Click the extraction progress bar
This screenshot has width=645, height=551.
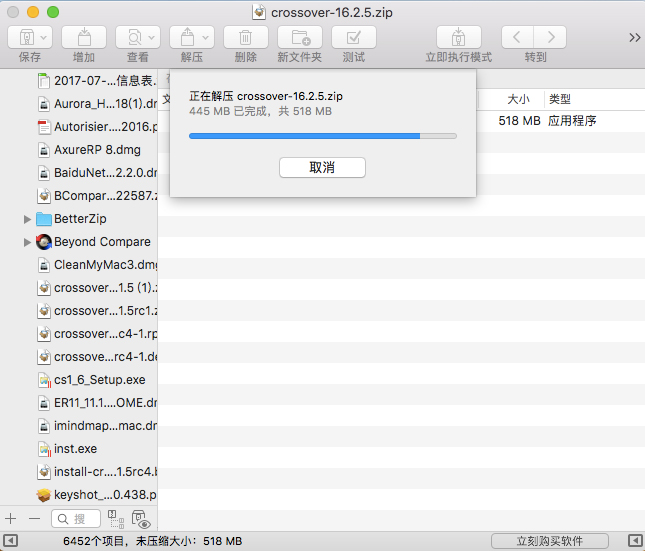point(322,135)
